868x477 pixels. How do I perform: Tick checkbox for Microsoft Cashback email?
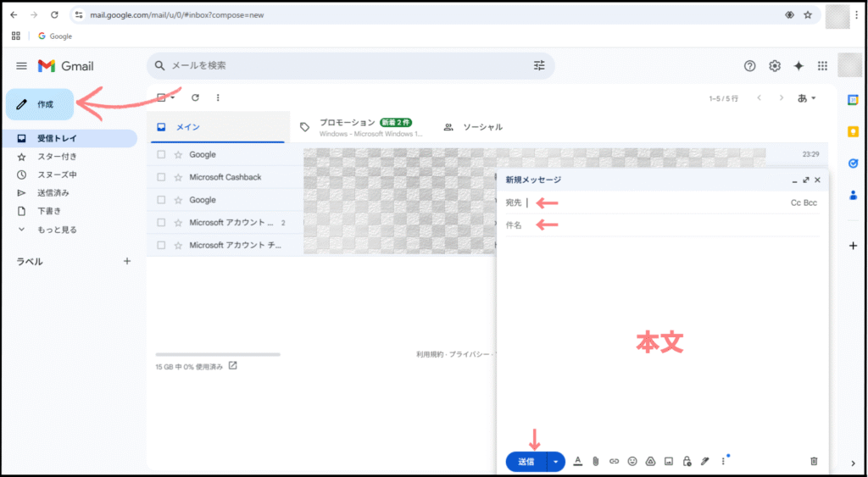coord(161,177)
